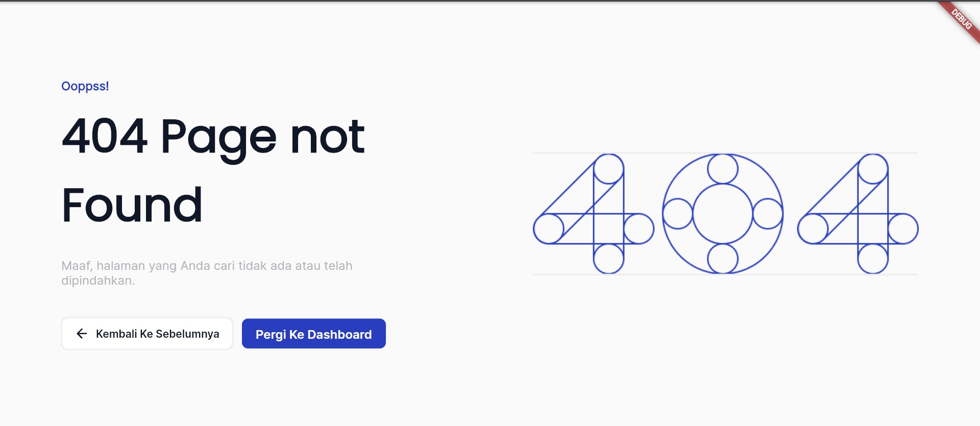Image resolution: width=980 pixels, height=426 pixels.
Task: Click the DEBUG banner ribbon
Action: coord(961,19)
